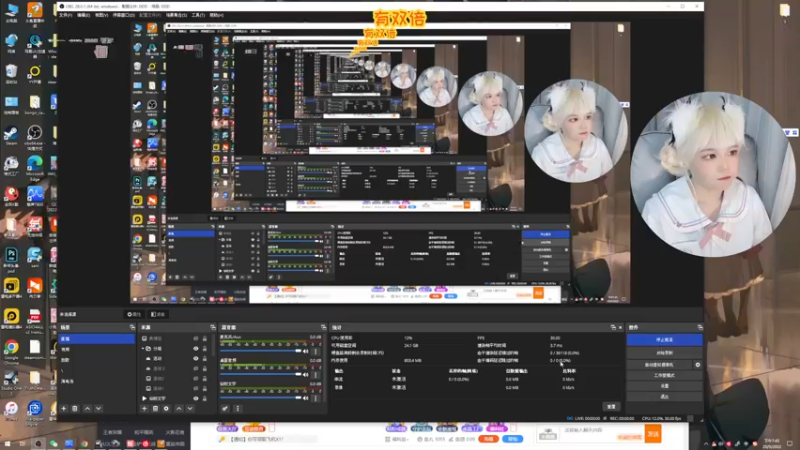Move scene up with the Scenes panel up arrow

87,409
